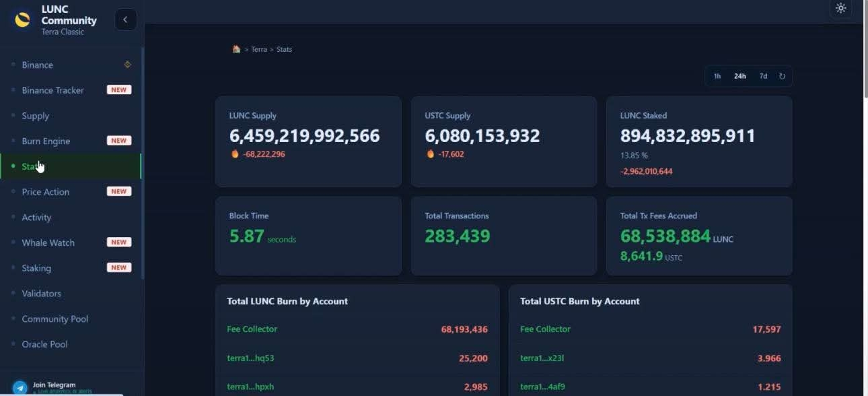Click the Total LUNC Burn by Account heading
This screenshot has width=868, height=396.
287,301
